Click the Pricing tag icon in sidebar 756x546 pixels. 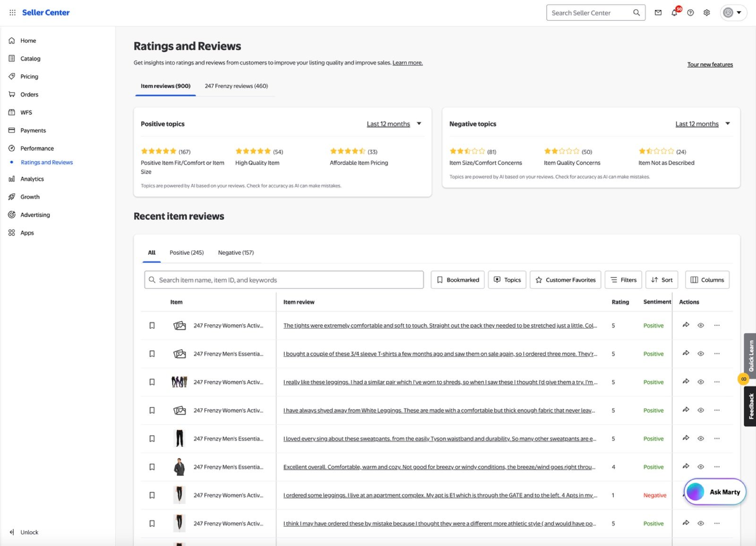12,77
